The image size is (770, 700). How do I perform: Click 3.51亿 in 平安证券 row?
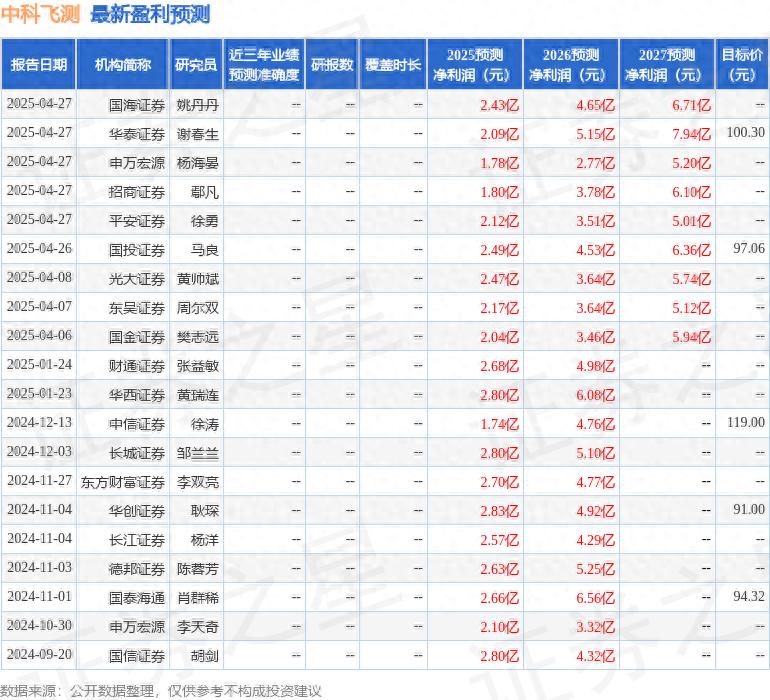tap(595, 221)
